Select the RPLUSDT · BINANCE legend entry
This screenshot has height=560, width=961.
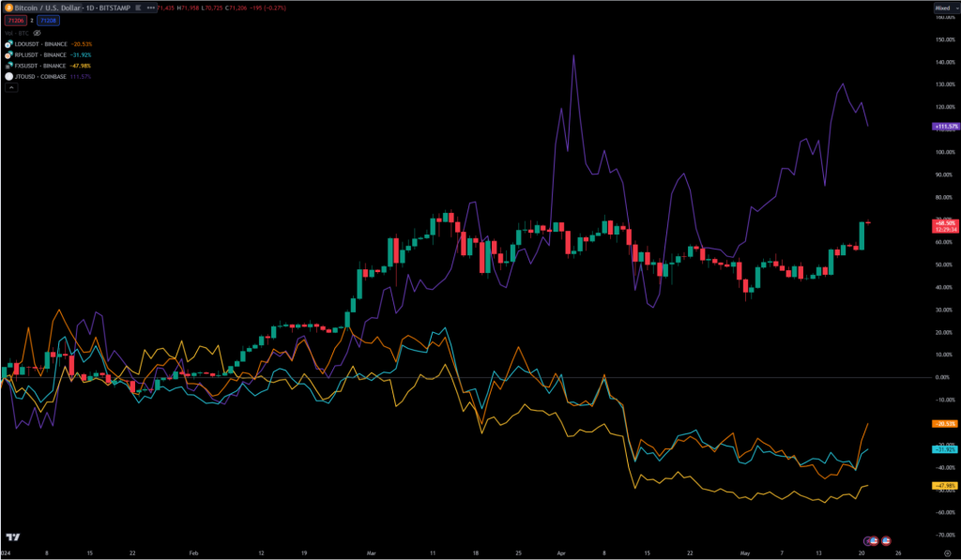[40, 55]
